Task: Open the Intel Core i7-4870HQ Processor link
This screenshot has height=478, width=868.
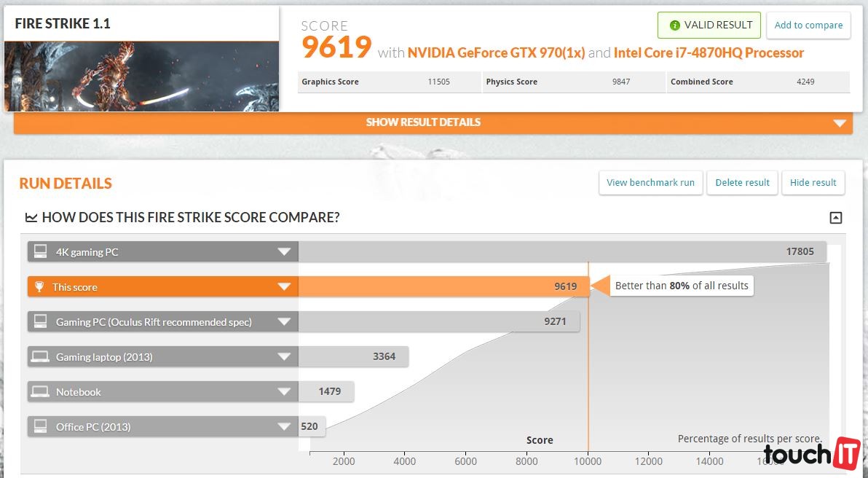Action: tap(709, 53)
